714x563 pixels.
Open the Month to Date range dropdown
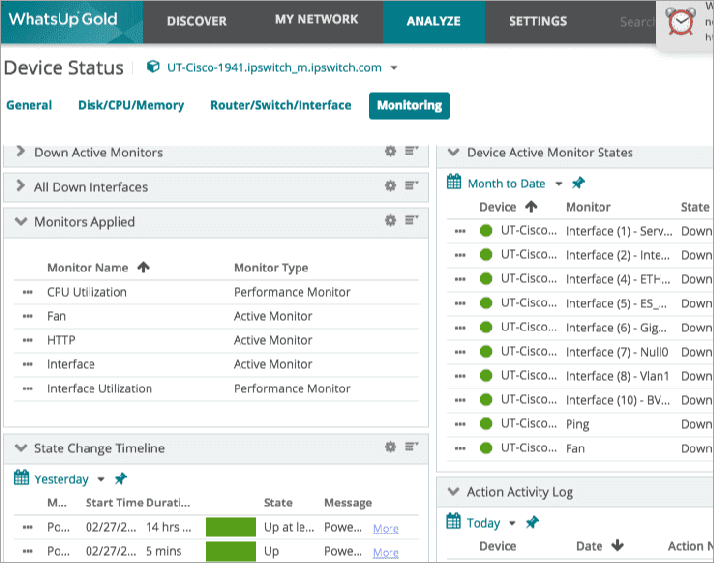[x=559, y=184]
